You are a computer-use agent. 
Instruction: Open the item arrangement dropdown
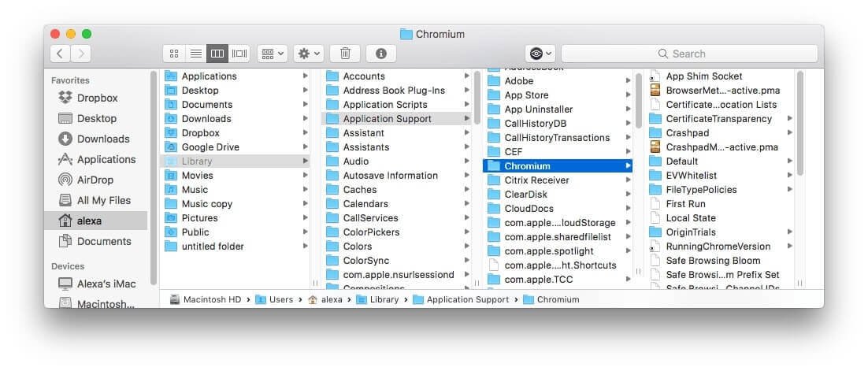coord(273,54)
